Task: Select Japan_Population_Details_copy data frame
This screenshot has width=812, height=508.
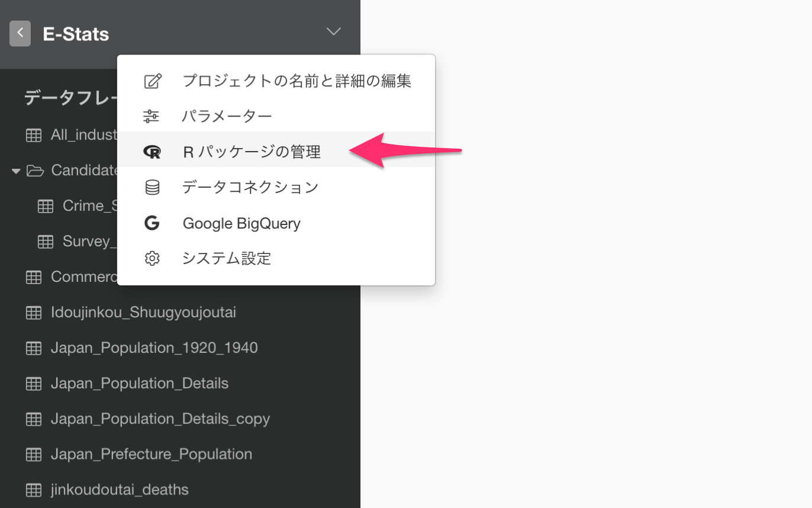Action: tap(160, 419)
